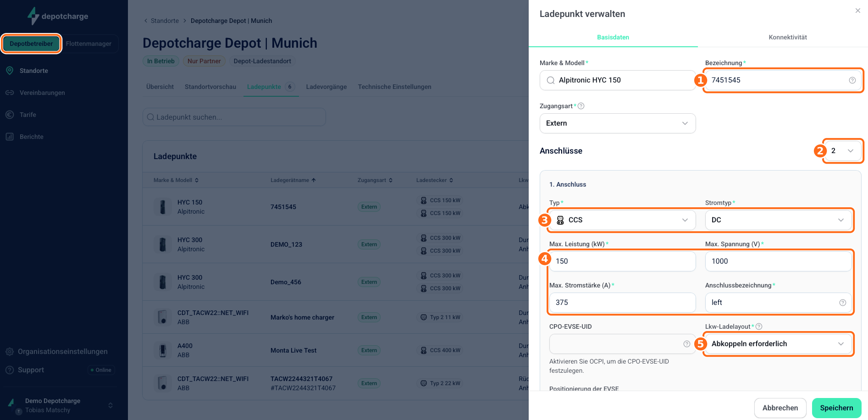The width and height of the screenshot is (868, 420).
Task: Open DEMO_123 charger row
Action: [x=336, y=244]
